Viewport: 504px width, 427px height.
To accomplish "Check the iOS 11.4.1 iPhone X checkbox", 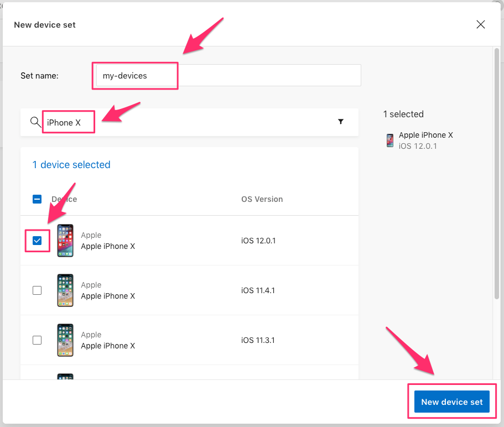I will click(x=37, y=290).
